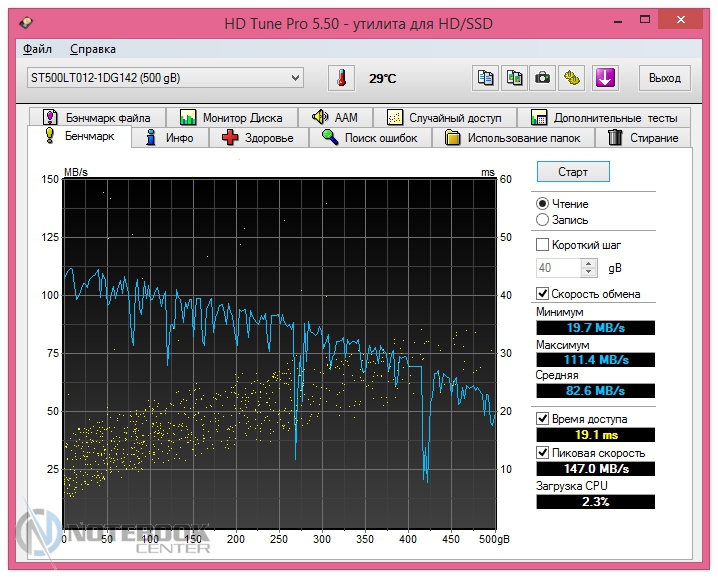Open Использование папок tab
Viewport: 718px width, 580px height.
click(x=513, y=138)
